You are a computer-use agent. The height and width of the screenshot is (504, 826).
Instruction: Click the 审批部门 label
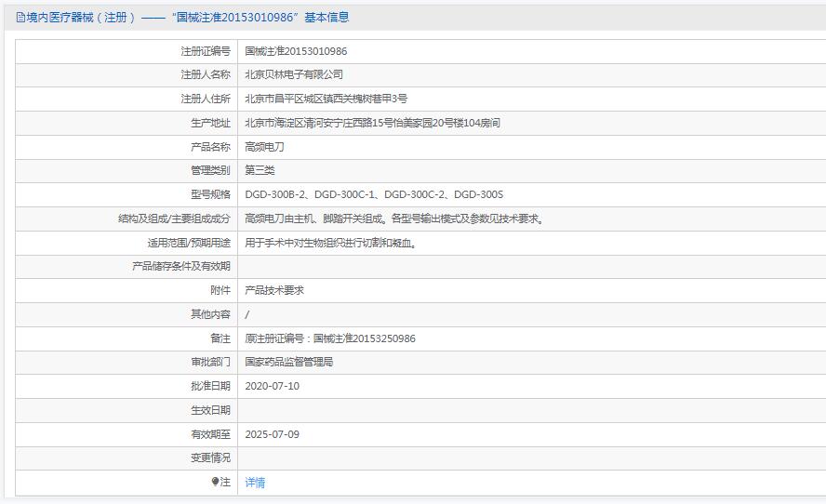click(211, 362)
